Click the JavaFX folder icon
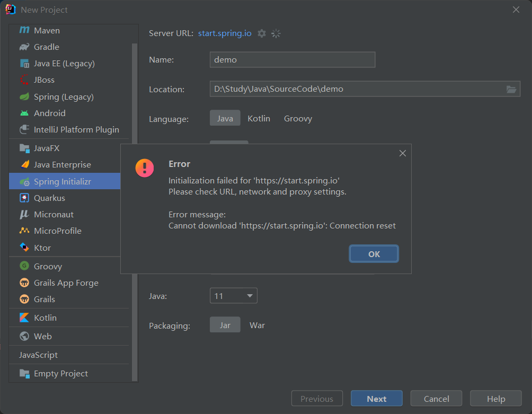Image resolution: width=532 pixels, height=414 pixels. [x=24, y=148]
